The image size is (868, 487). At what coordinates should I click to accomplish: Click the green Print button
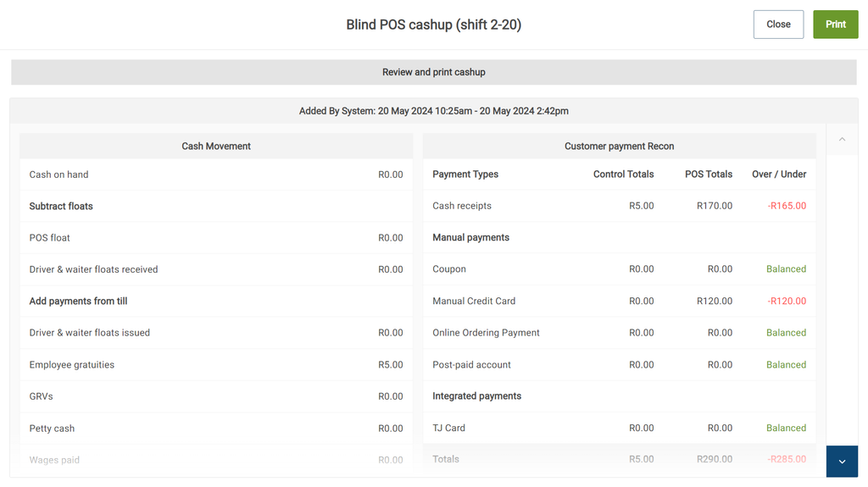coord(835,25)
